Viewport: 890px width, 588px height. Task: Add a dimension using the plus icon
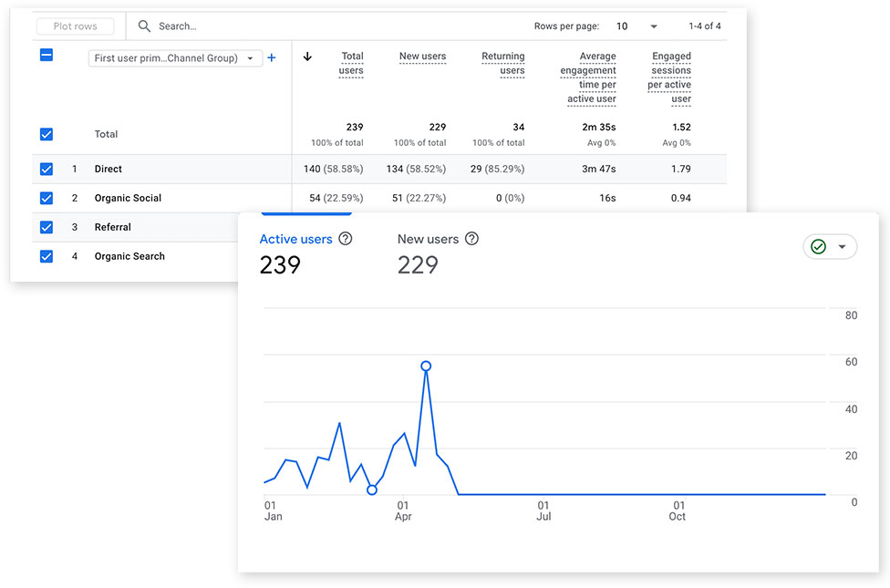click(271, 57)
